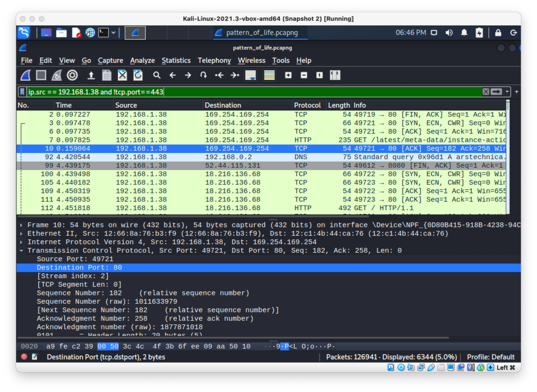Sort packets by Time column
537x392 pixels.
click(x=84, y=105)
